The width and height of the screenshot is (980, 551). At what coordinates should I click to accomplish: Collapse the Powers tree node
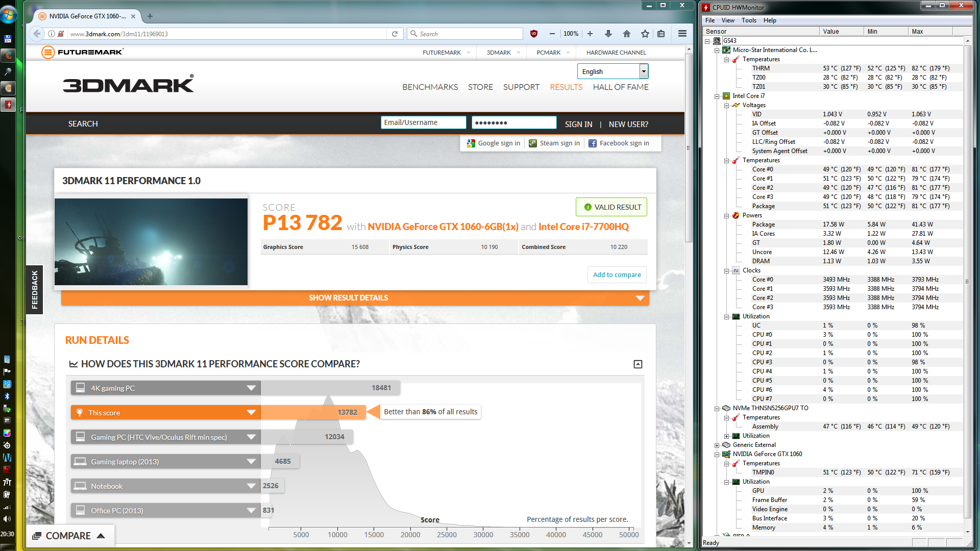point(726,216)
